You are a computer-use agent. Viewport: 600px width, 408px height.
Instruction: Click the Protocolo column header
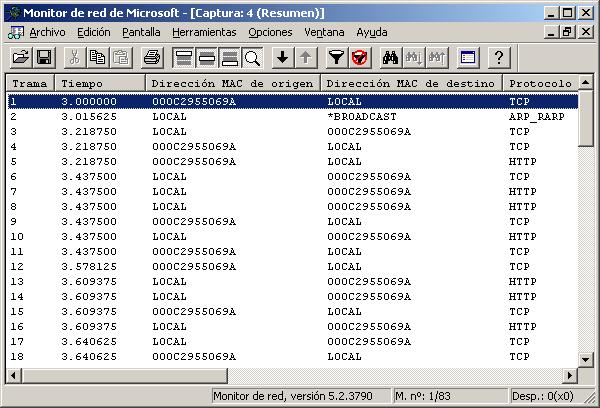tap(539, 83)
